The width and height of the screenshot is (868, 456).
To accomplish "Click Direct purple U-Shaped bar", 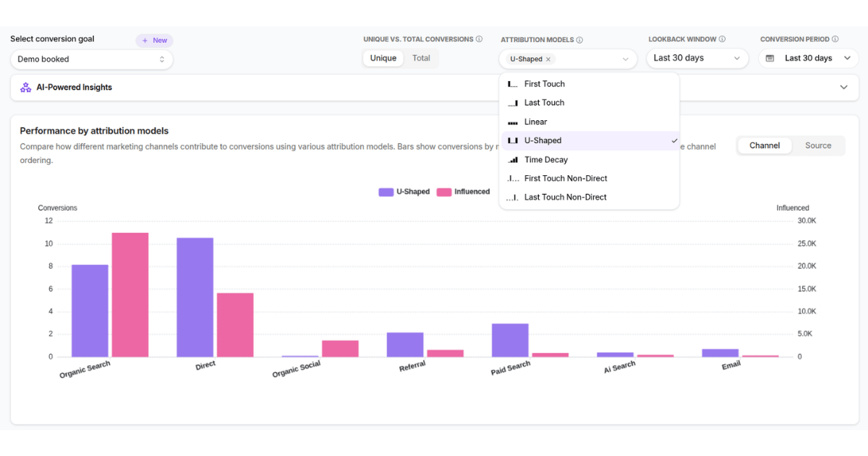I will click(x=195, y=297).
